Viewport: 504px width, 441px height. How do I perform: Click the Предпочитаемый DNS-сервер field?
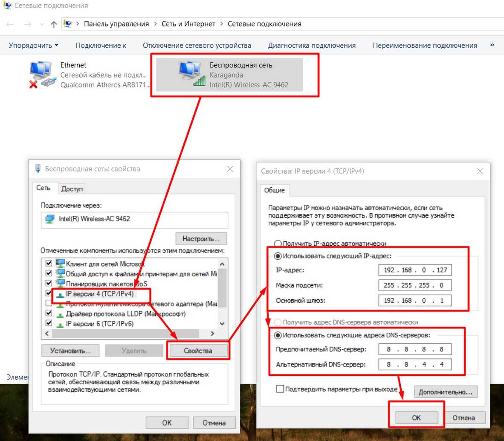(x=415, y=349)
